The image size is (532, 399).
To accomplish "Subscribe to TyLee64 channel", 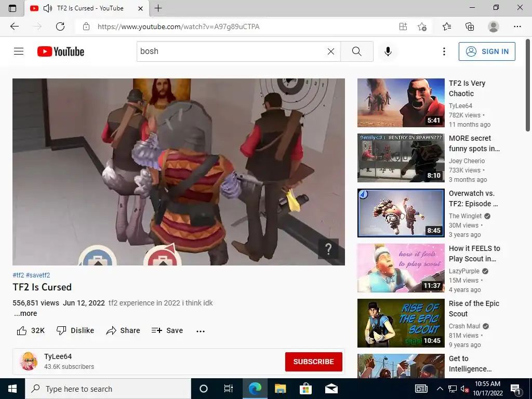I will (x=313, y=362).
